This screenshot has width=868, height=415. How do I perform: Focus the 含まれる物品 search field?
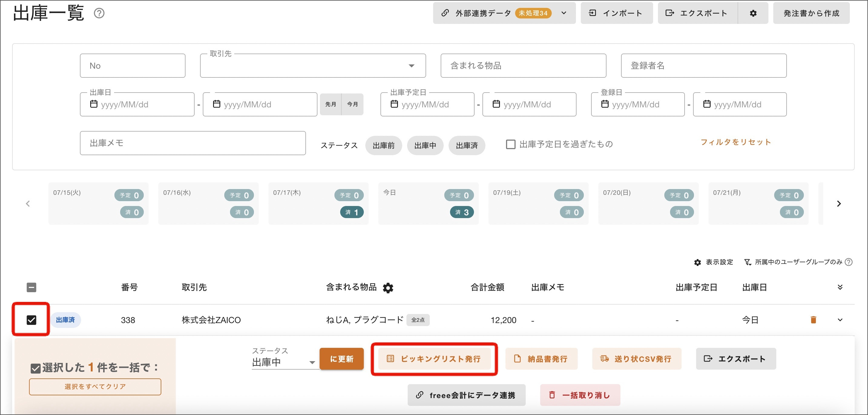coord(523,66)
